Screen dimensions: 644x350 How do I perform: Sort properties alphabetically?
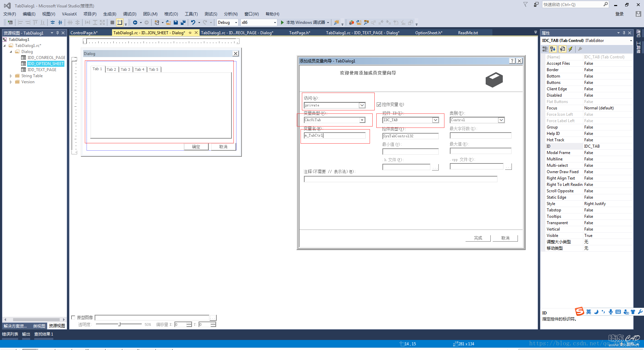pyautogui.click(x=553, y=49)
